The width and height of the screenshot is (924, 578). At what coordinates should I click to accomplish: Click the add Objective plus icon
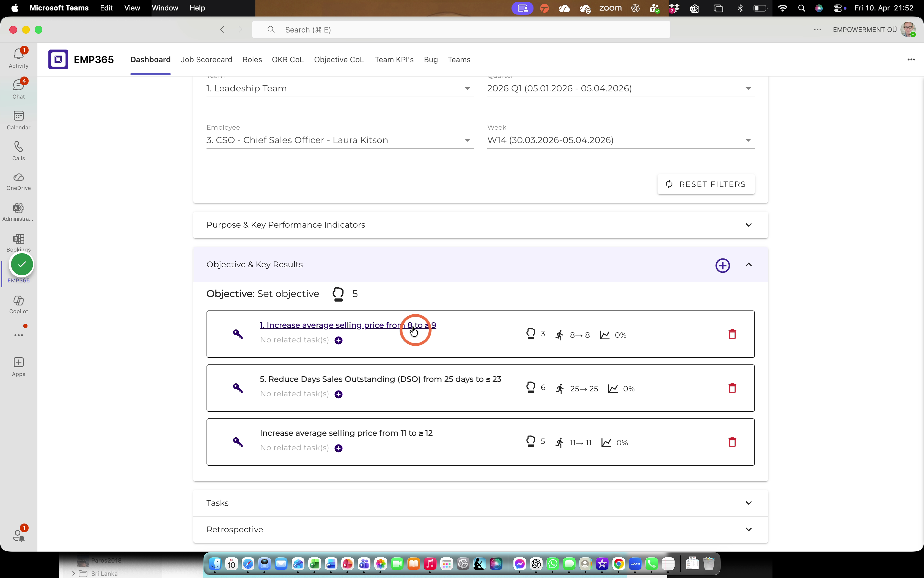[722, 265]
